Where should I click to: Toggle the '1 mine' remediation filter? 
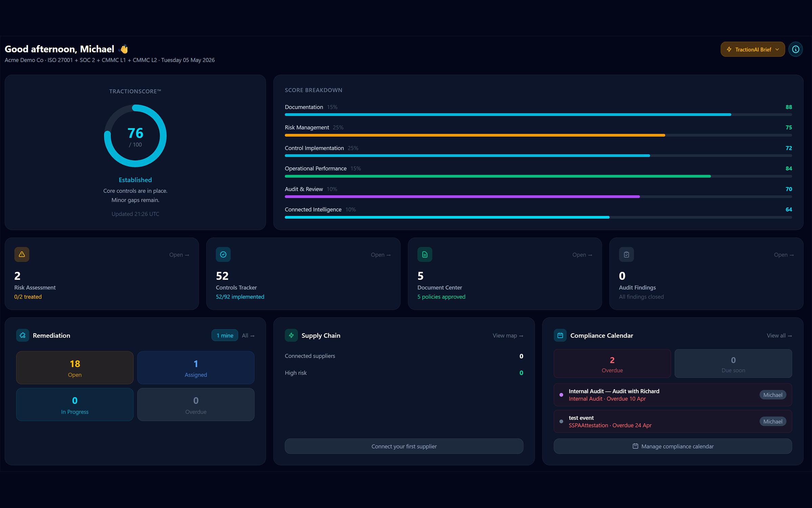click(x=225, y=335)
